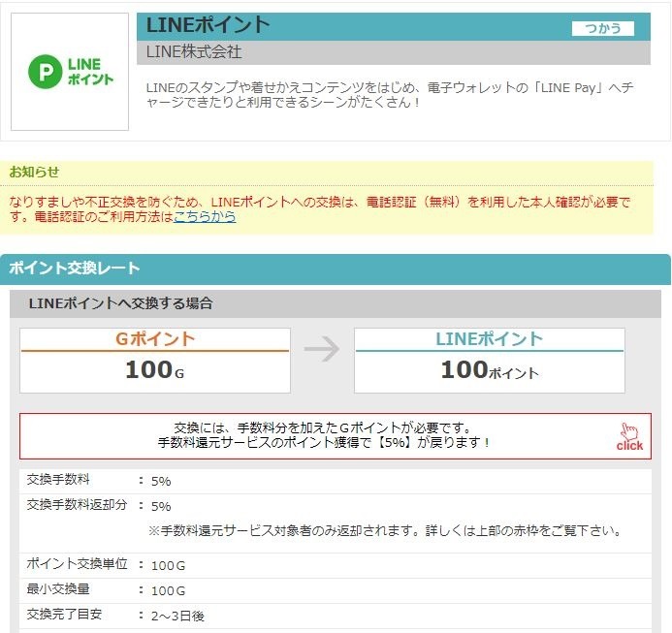Click the LINE Pay description paragraph
This screenshot has height=633, width=672.
coord(390,95)
